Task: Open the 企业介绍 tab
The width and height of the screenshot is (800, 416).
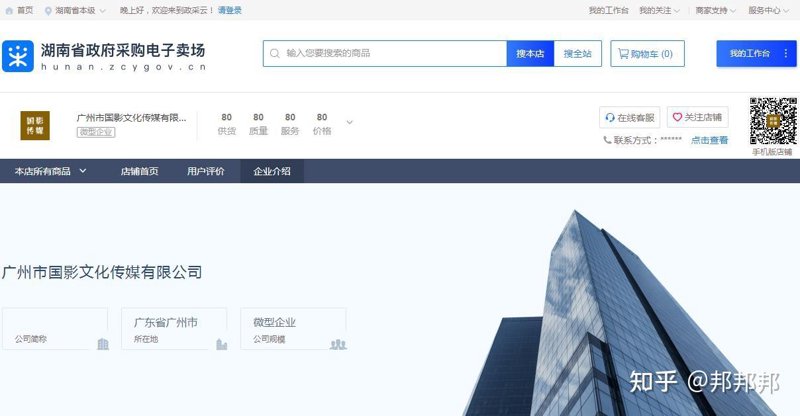Action: 272,171
